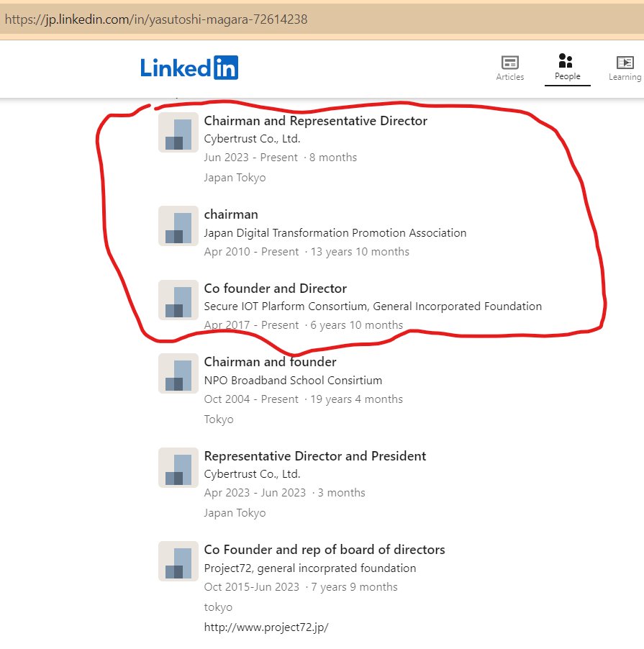Image resolution: width=644 pixels, height=649 pixels.
Task: Click 'Chairman and founder' title
Action: pos(270,362)
